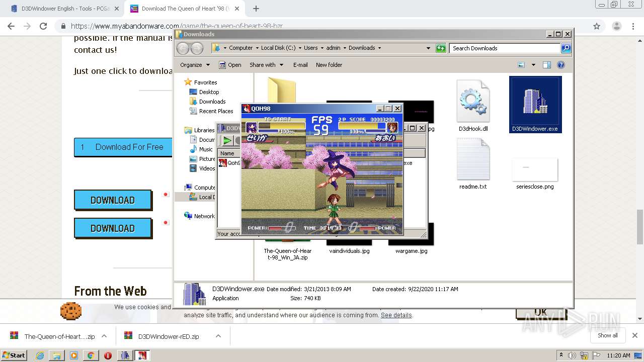Select the wargame.jpg file

pyautogui.click(x=411, y=251)
